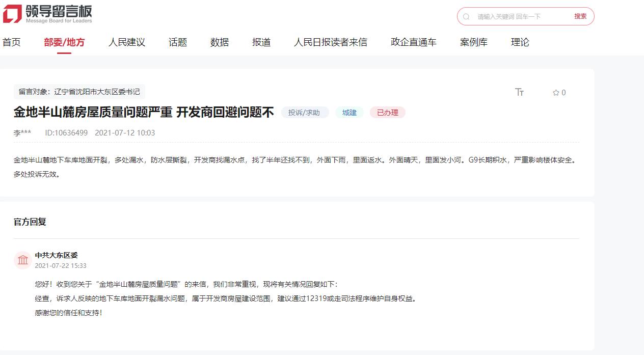Click the 已办理 status badge
Image resolution: width=644 pixels, height=355 pixels.
click(387, 112)
